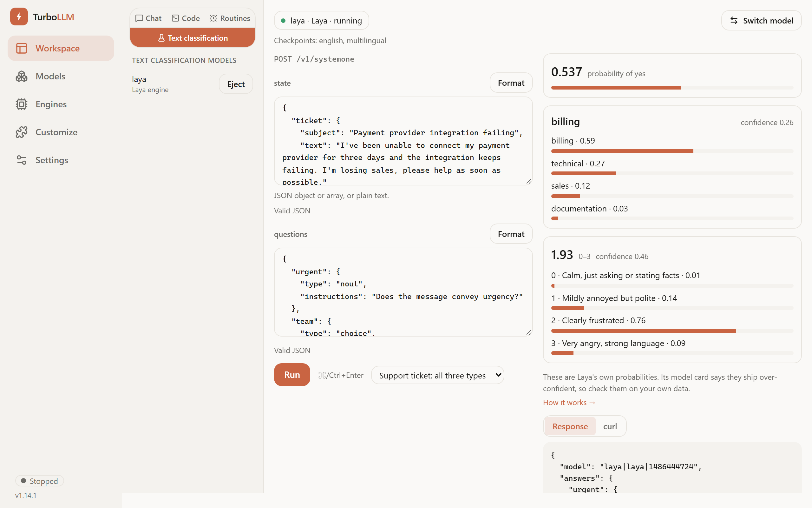The height and width of the screenshot is (508, 812).
Task: Open Workspace via its layout icon
Action: tap(22, 48)
